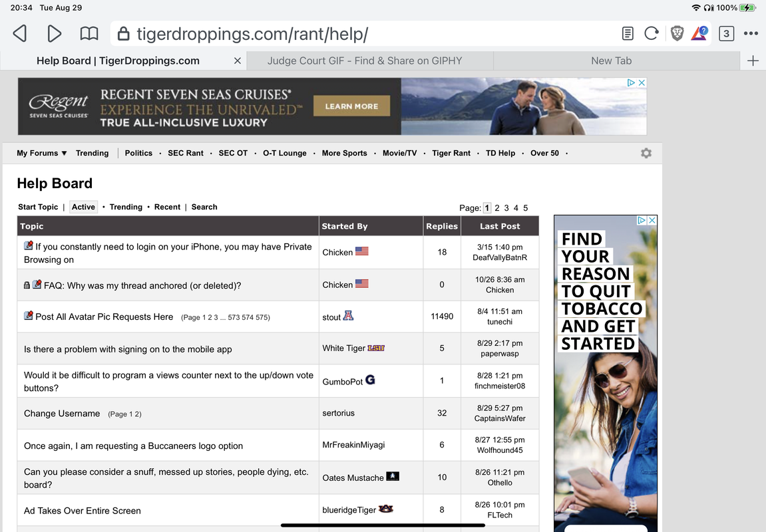766x532 pixels.
Task: Click GumboPot's G logo icon
Action: point(370,380)
